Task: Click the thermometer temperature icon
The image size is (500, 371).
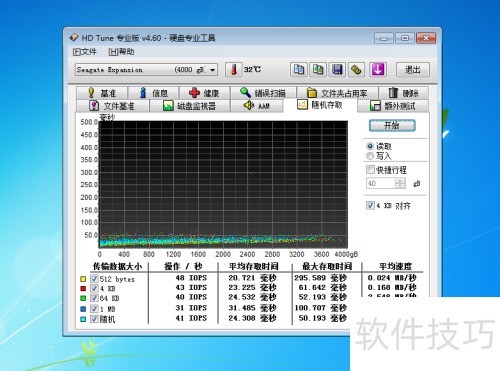Action: [x=233, y=70]
